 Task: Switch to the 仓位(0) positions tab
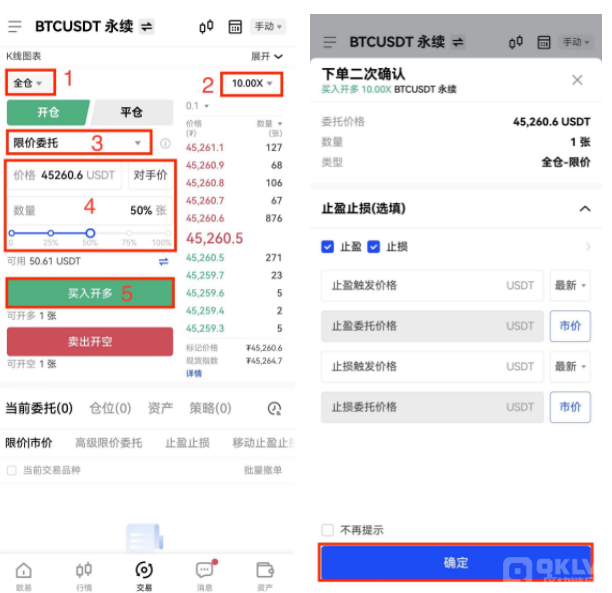(x=110, y=408)
